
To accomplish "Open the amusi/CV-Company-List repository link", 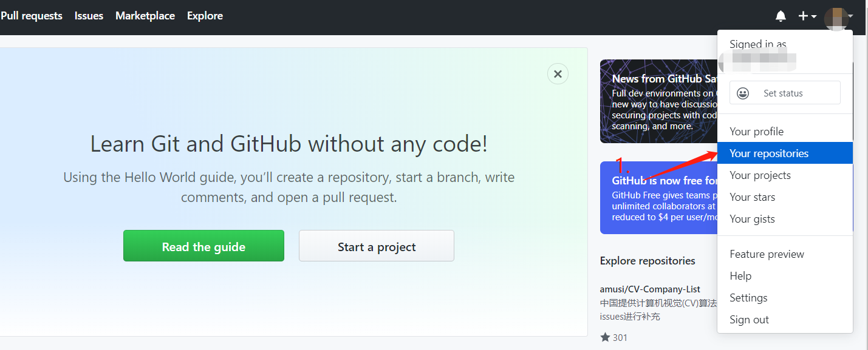I will tap(650, 289).
